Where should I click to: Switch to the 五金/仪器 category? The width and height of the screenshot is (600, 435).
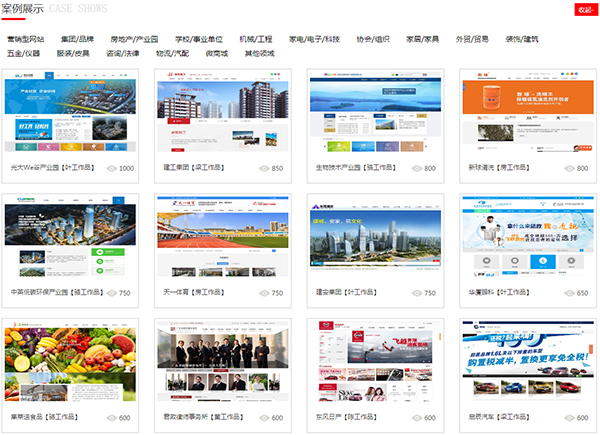pyautogui.click(x=24, y=53)
